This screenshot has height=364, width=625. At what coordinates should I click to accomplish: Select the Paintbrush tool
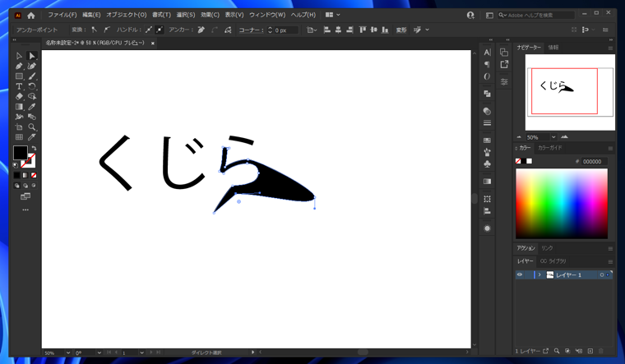coord(32,76)
